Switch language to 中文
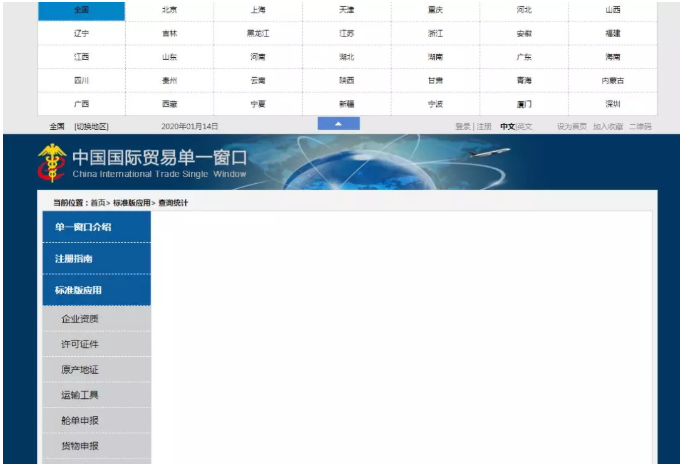 tap(508, 127)
